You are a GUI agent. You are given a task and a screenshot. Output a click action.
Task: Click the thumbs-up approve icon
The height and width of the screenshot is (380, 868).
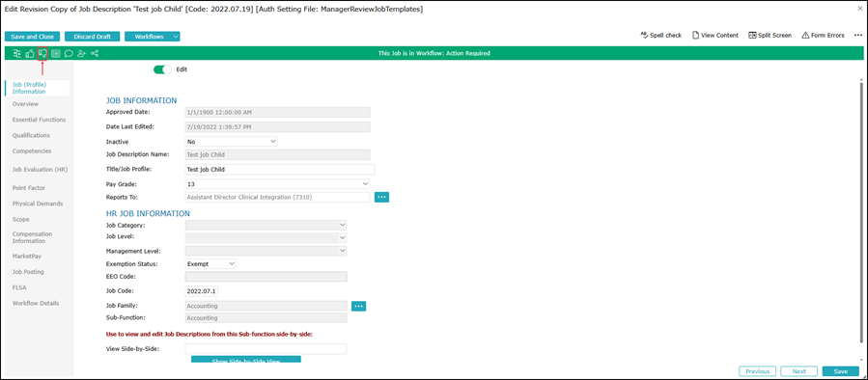tap(30, 54)
